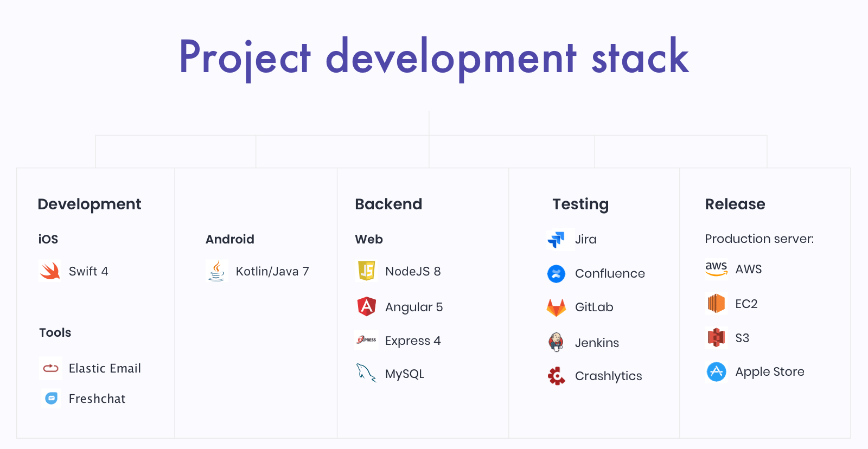
Task: Select the 'NodeJS 8' label
Action: pyautogui.click(x=413, y=271)
